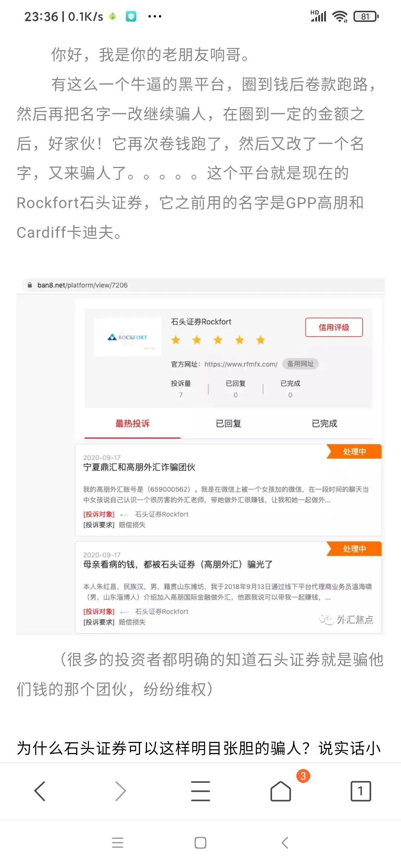The height and width of the screenshot is (868, 401).
Task: Open complaint 宁夏鼎汇和高朋外汇诈骗团伙
Action: pos(139,467)
